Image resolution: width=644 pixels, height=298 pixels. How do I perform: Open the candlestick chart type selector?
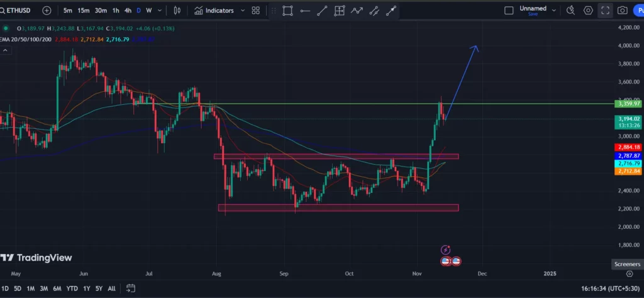coord(177,11)
